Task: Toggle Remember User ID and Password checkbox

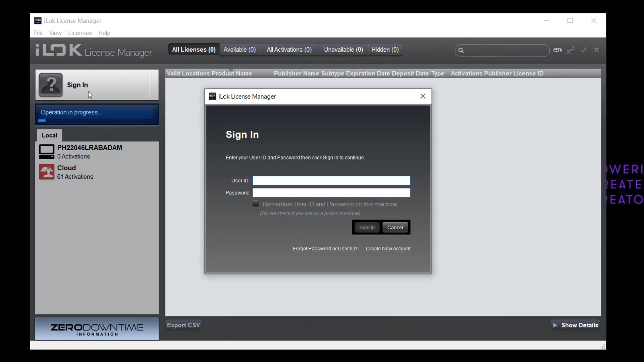Action: pos(256,204)
